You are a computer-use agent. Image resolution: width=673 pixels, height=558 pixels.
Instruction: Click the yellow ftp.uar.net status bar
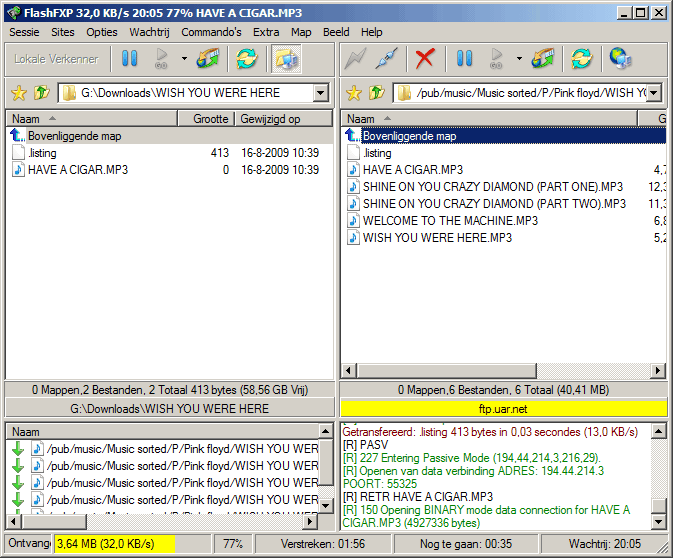504,409
